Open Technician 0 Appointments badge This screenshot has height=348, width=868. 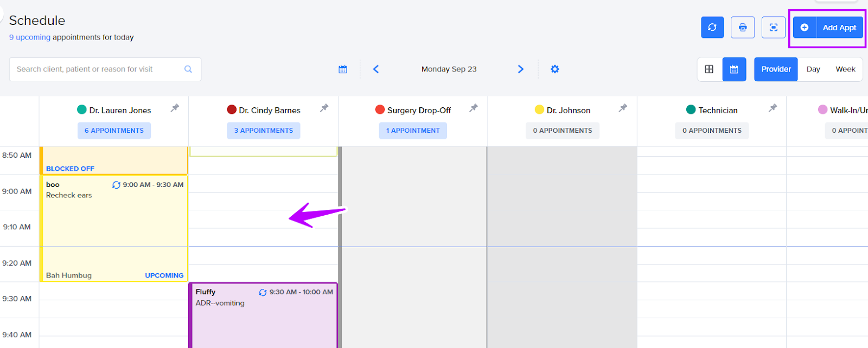[712, 131]
